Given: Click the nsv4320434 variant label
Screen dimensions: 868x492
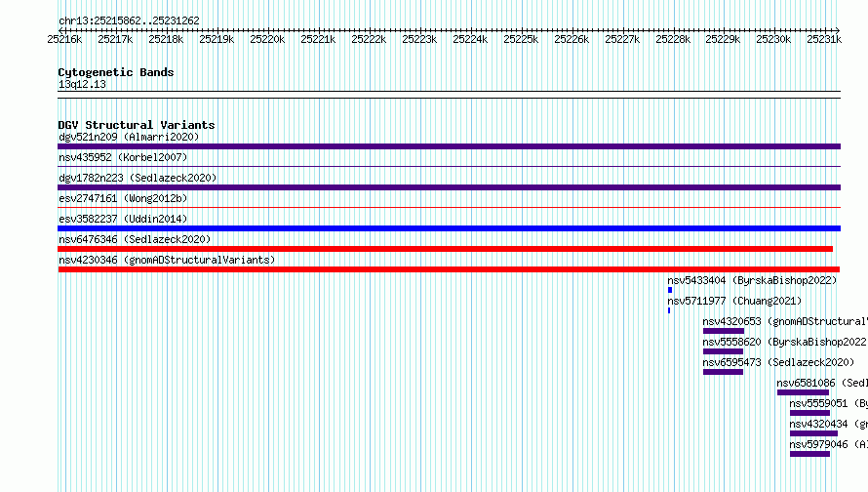Looking at the screenshot, I should (x=829, y=424).
